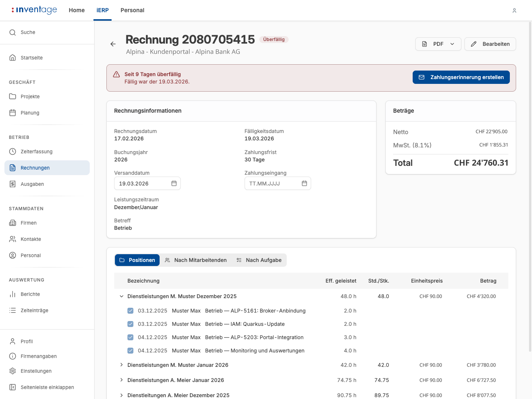Open the Berichte page
Viewport: 532px width, 399px height.
tap(47, 294)
